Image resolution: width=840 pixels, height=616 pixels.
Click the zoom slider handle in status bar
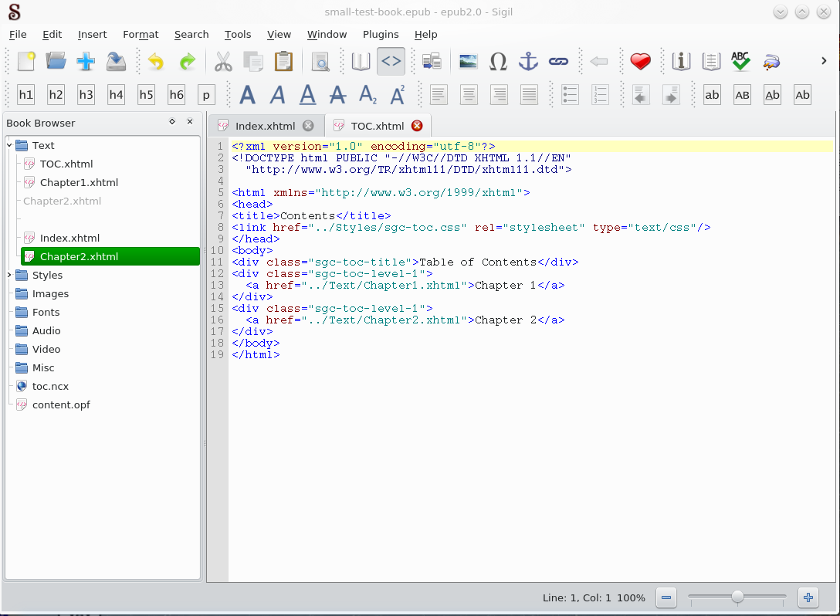[x=737, y=597]
